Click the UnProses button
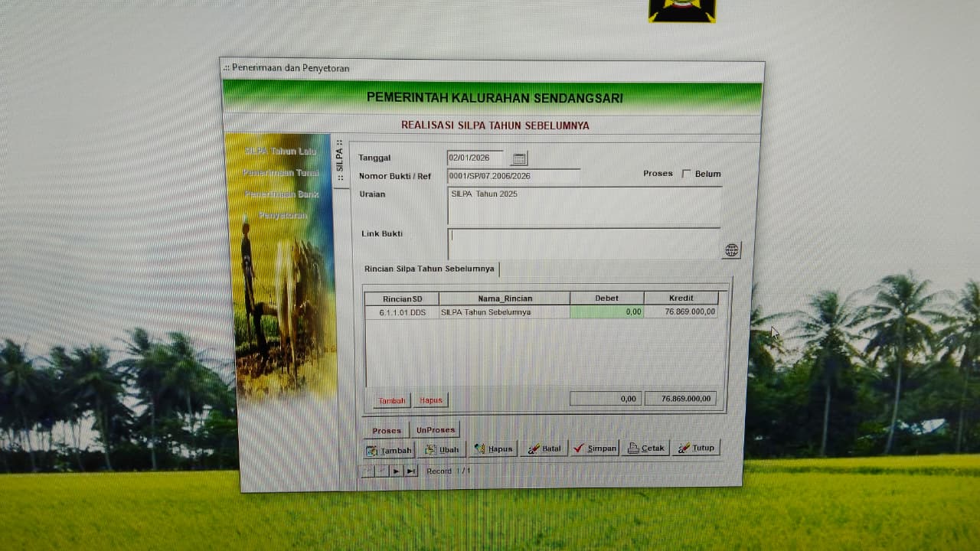This screenshot has height=551, width=980. point(435,430)
